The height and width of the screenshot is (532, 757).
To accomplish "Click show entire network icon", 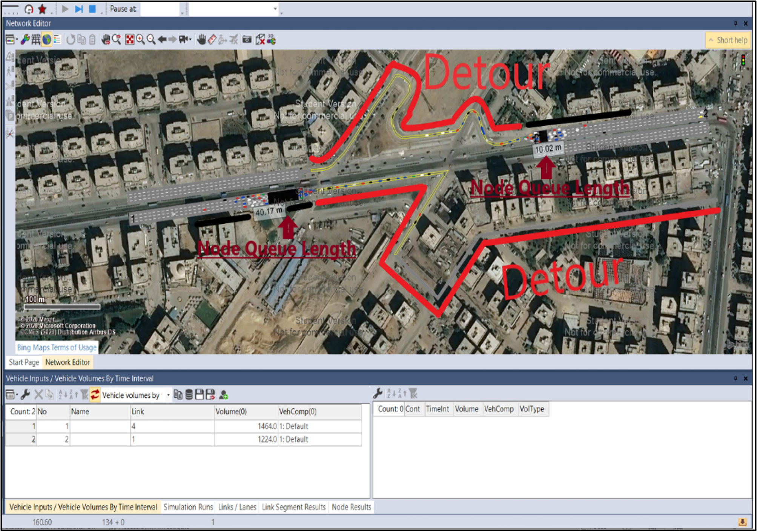I will click(x=129, y=40).
